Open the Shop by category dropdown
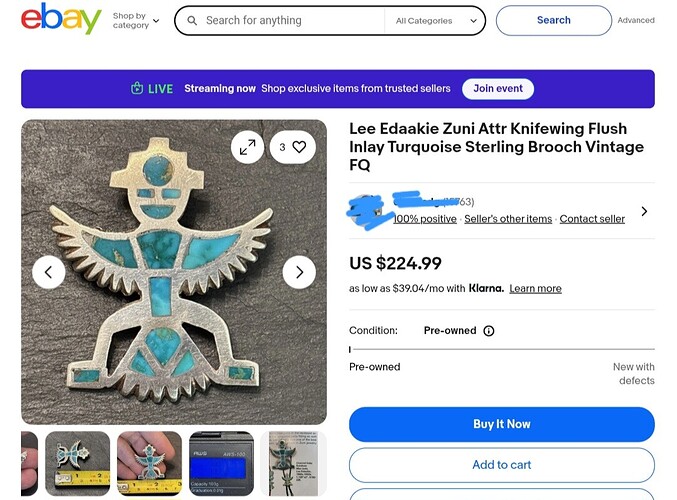This screenshot has width=677, height=500. pos(136,20)
